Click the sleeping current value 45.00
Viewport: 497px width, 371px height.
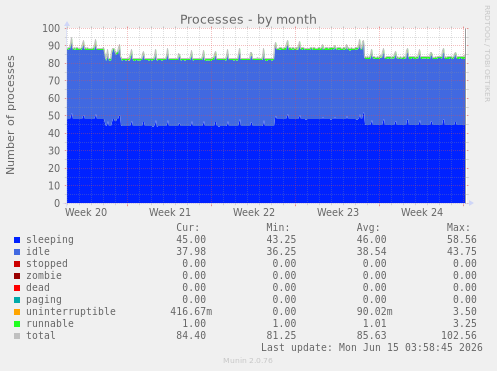point(191,240)
